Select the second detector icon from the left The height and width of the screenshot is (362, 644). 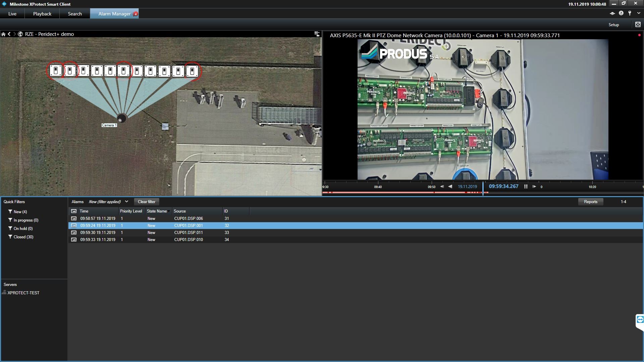pyautogui.click(x=70, y=71)
